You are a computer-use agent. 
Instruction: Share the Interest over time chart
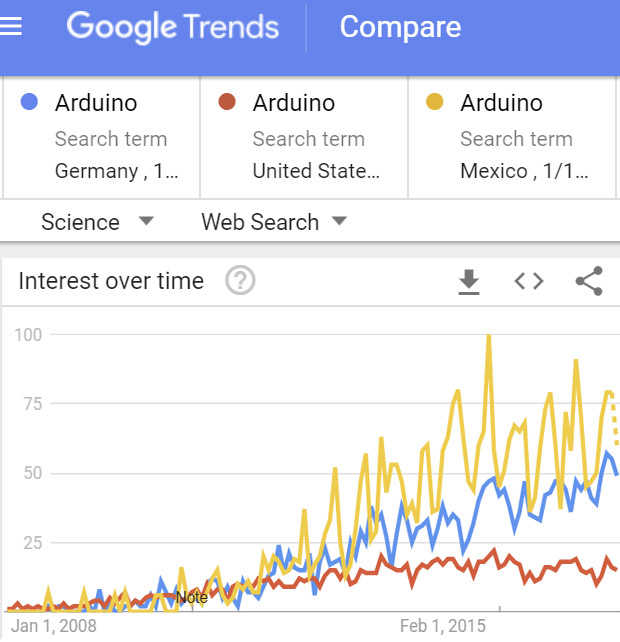click(589, 282)
